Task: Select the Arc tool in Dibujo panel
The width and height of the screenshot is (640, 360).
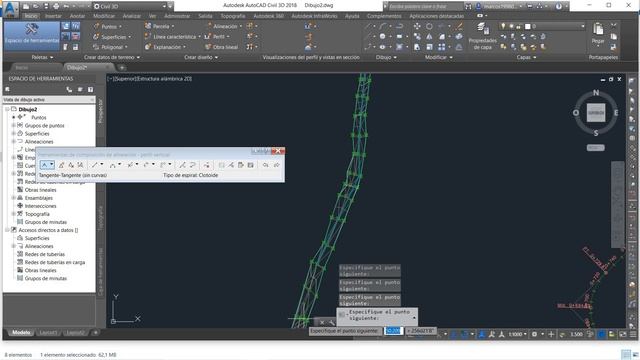Action: pyautogui.click(x=382, y=27)
